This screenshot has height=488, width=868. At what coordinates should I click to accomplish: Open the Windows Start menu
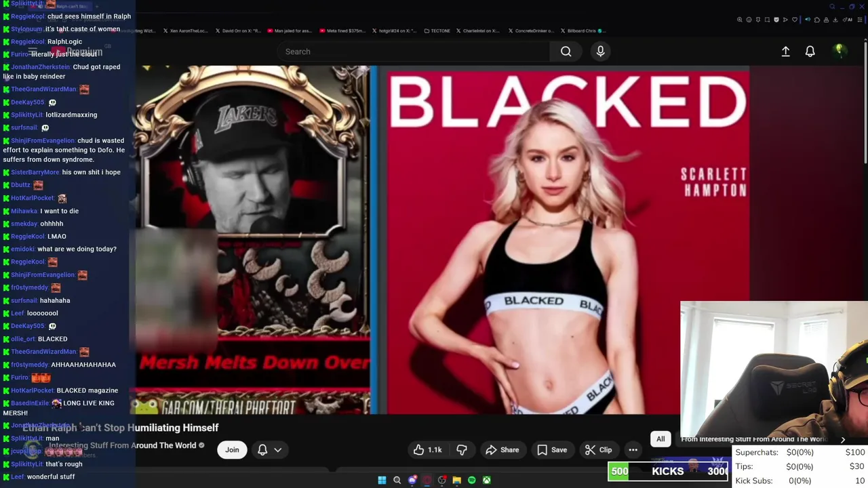382,480
